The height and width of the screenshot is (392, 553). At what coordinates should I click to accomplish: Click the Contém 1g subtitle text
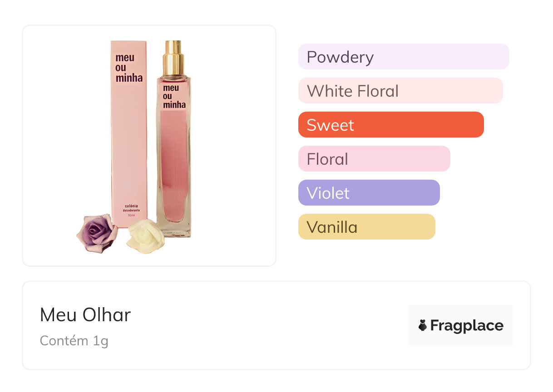click(74, 340)
